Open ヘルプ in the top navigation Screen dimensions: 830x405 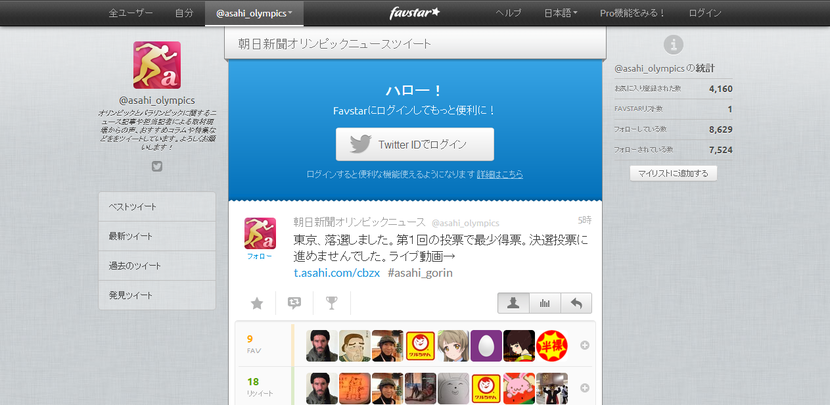click(x=508, y=13)
